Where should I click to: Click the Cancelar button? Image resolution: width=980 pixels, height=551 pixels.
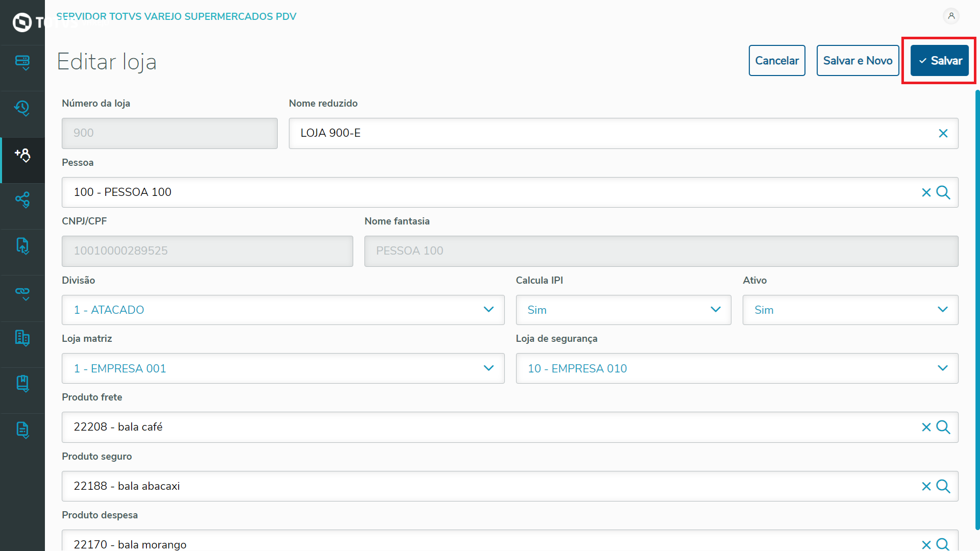[x=776, y=61]
